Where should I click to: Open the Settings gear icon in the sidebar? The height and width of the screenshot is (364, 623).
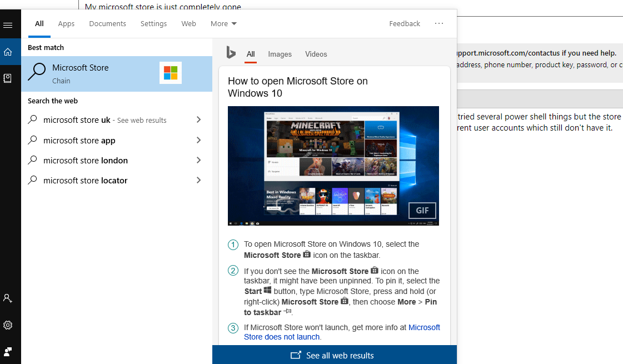(x=8, y=325)
